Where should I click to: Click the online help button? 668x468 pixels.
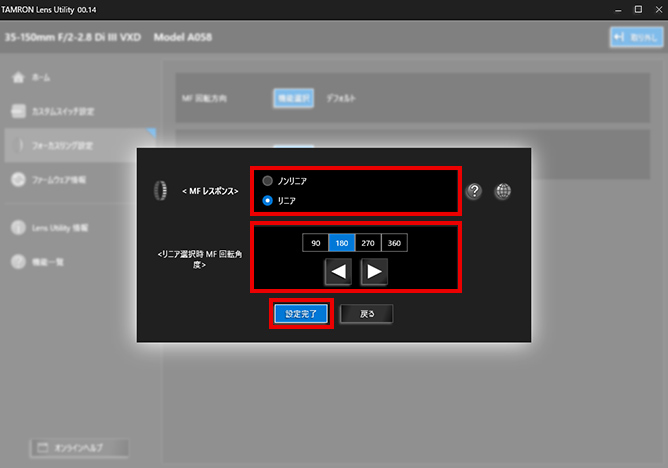(x=79, y=448)
